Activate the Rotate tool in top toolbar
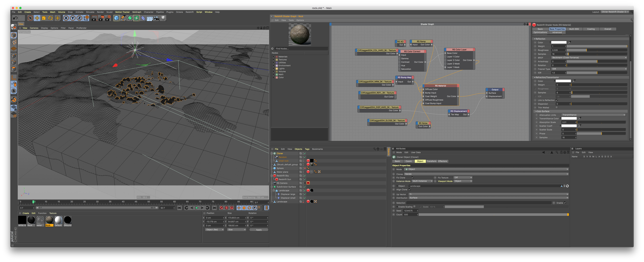The image size is (644, 262). click(x=50, y=18)
